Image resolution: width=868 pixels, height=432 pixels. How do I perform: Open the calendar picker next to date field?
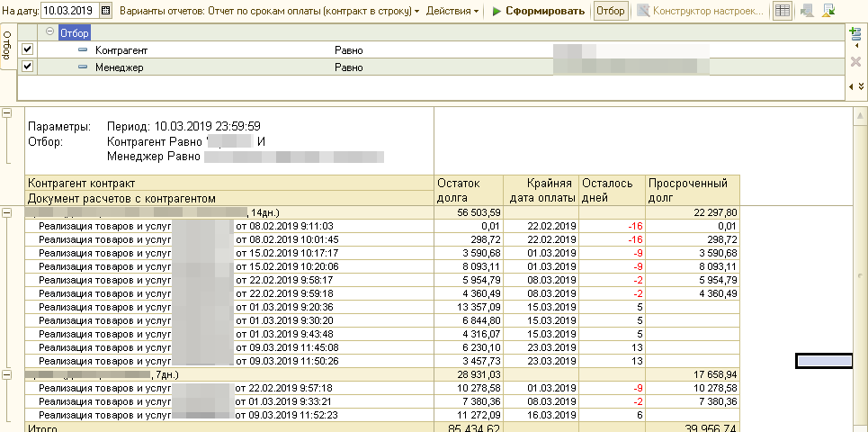point(106,12)
